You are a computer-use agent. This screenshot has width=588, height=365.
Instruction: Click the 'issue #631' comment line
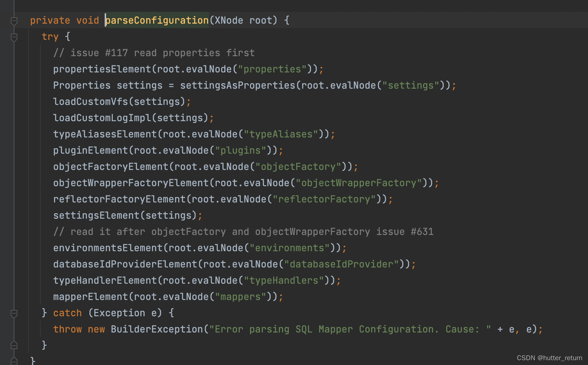[243, 232]
